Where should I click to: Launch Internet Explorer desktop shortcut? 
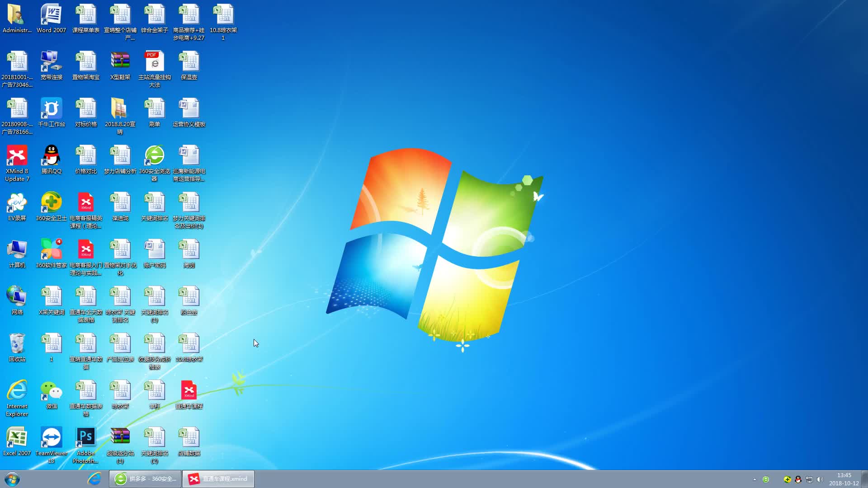click(x=17, y=398)
